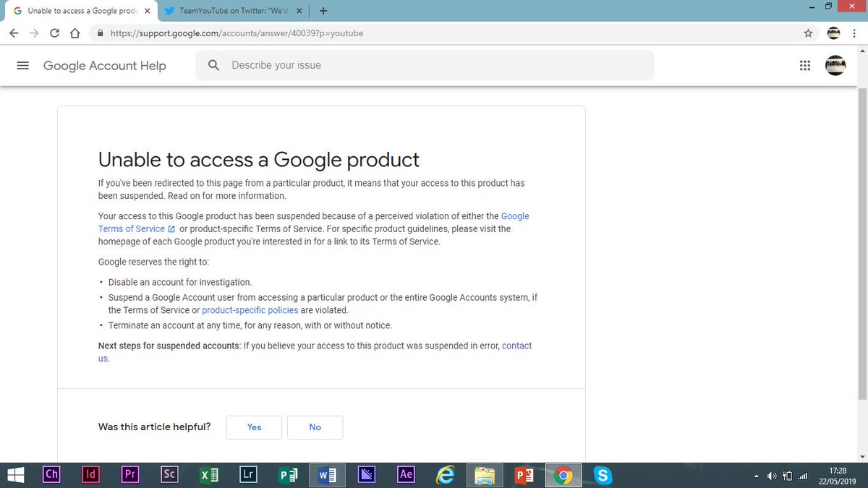Viewport: 868px width, 488px height.
Task: Click the scrollbar down arrow
Action: point(861,456)
